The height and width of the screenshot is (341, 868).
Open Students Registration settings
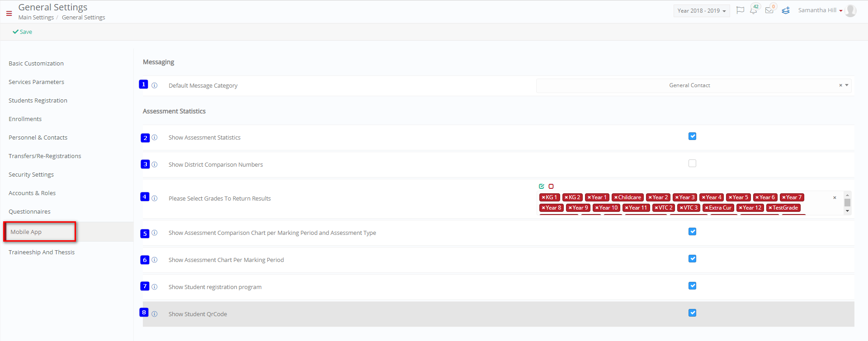point(38,100)
